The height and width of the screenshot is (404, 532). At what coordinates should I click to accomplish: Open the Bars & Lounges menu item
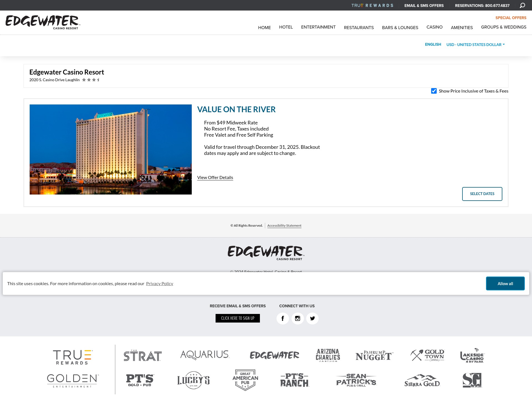(400, 27)
